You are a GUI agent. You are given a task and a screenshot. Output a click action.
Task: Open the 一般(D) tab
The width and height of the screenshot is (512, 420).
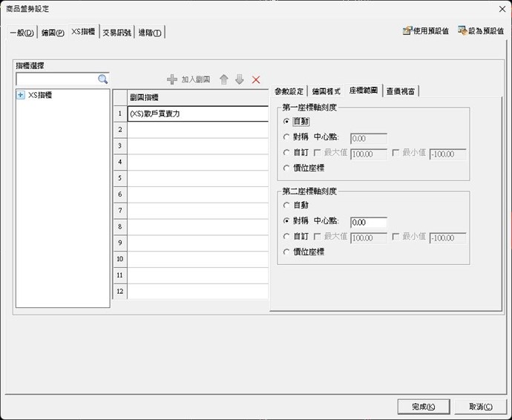pyautogui.click(x=22, y=32)
